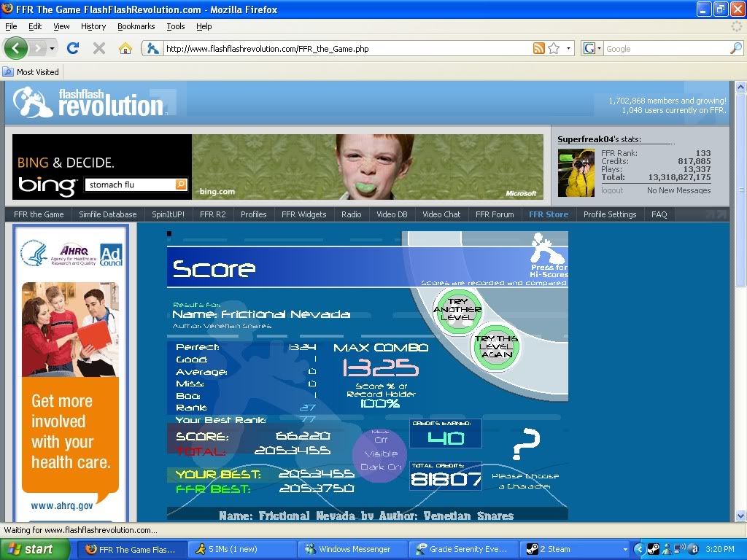The width and height of the screenshot is (747, 560).
Task: Open Steam from the system tray icon
Action: [x=653, y=549]
